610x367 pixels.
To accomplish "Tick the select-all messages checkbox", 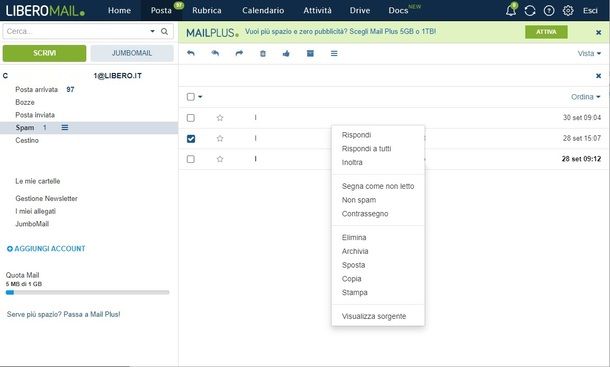I will click(x=191, y=97).
